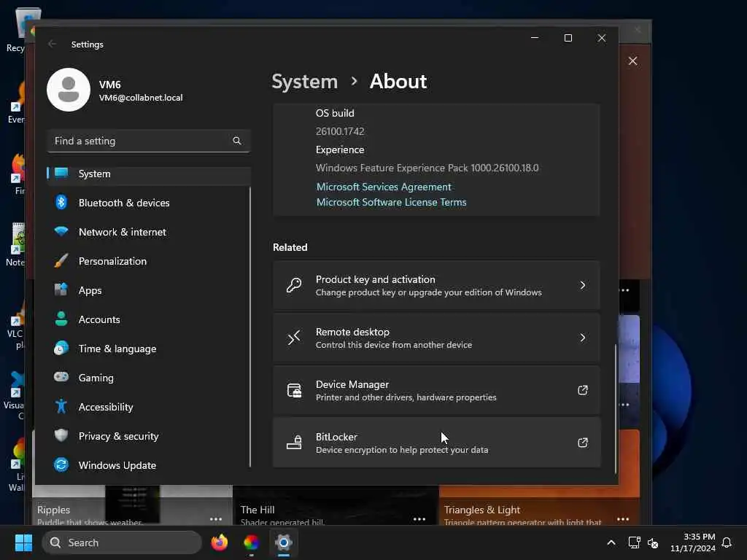Click the Personalization paintbrush icon
Screen dimensions: 747x560
(61, 261)
